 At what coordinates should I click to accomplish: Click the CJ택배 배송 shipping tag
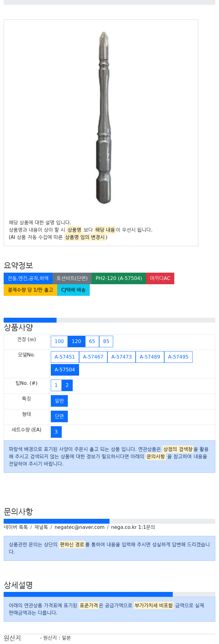click(x=73, y=290)
